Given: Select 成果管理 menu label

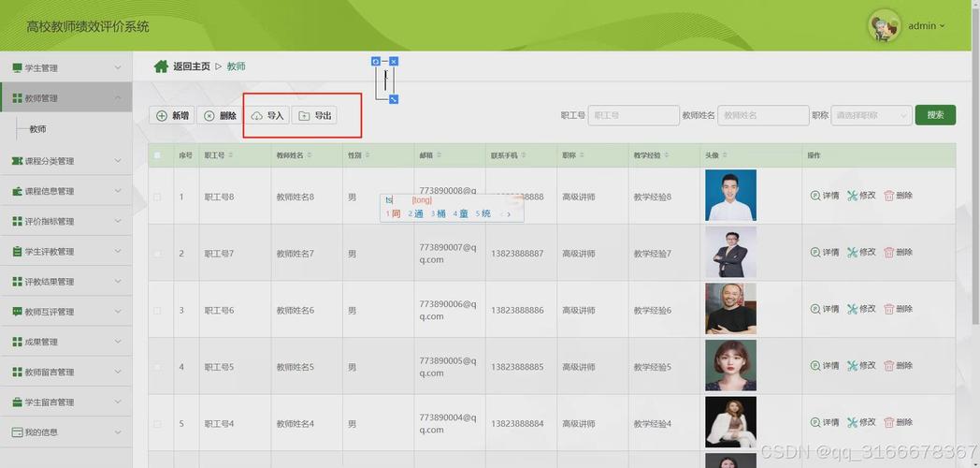Looking at the screenshot, I should point(41,342).
